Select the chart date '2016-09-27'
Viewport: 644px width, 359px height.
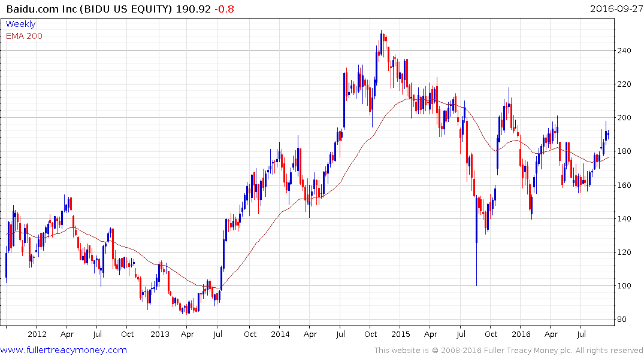pos(616,8)
